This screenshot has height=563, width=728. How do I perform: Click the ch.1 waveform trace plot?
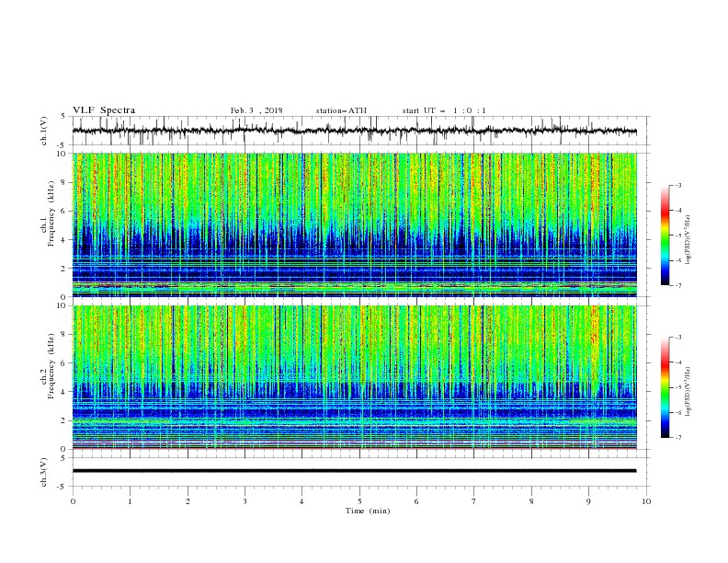tap(354, 131)
